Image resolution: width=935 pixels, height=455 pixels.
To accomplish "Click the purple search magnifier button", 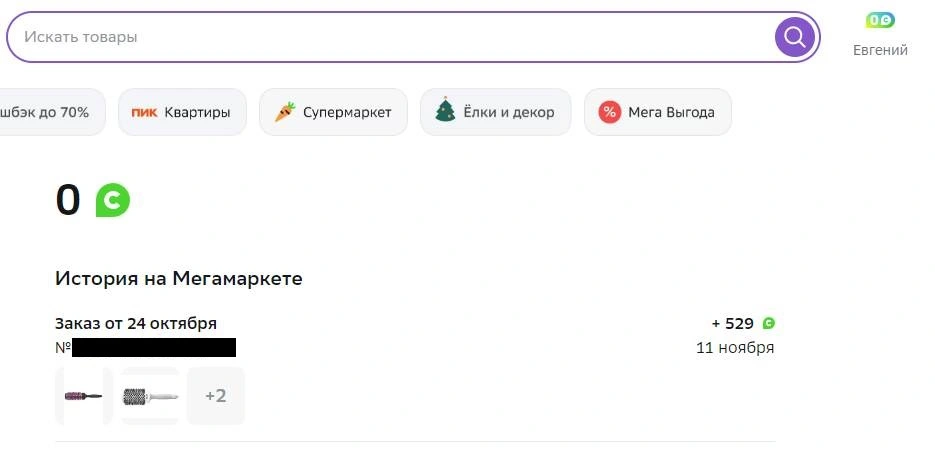I will click(x=795, y=37).
